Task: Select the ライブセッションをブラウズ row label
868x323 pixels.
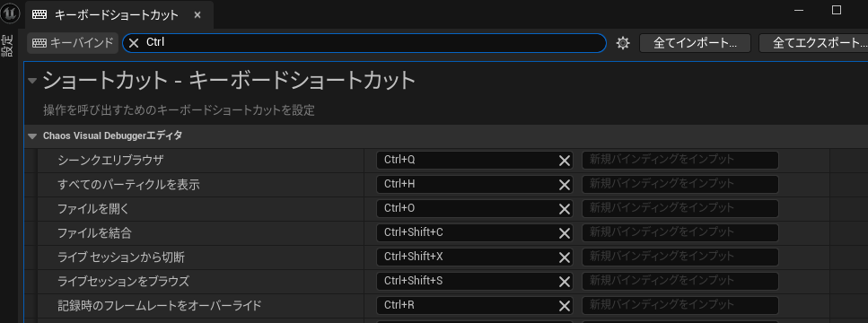Action: [124, 282]
